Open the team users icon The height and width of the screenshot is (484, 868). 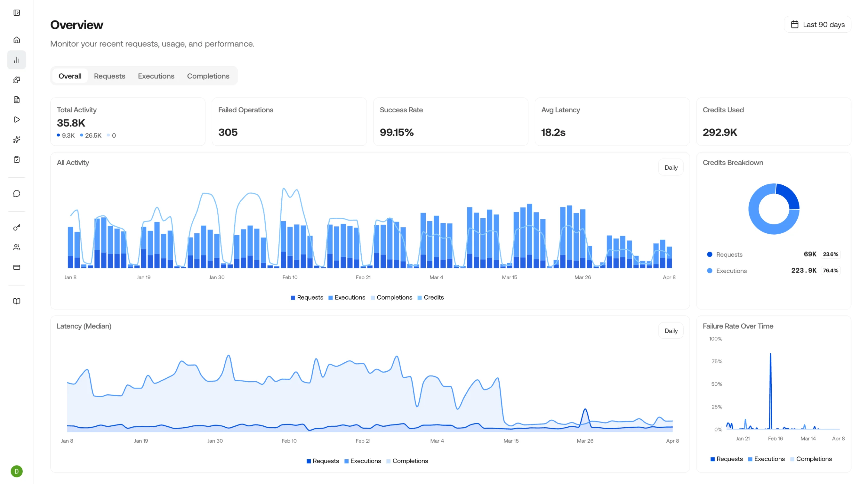(x=17, y=247)
